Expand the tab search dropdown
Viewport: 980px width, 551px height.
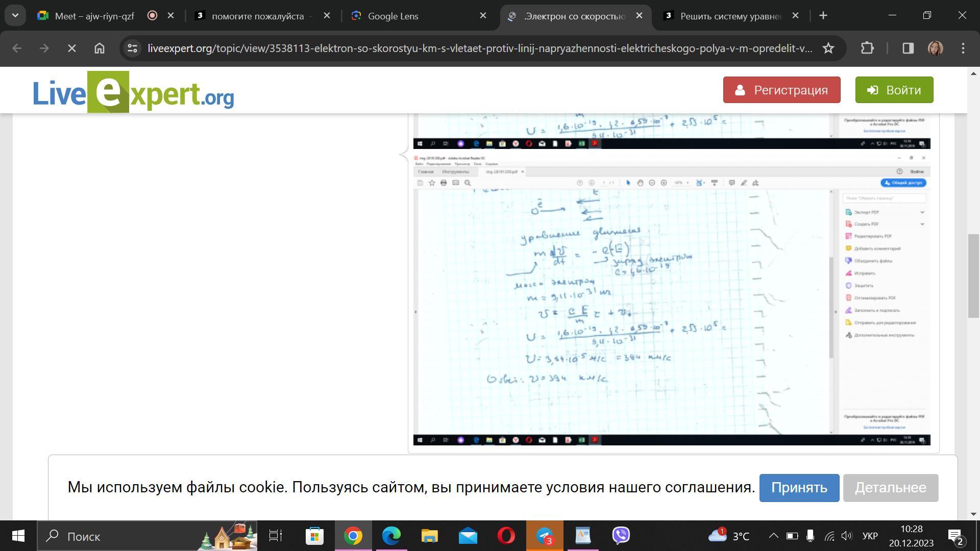click(15, 15)
